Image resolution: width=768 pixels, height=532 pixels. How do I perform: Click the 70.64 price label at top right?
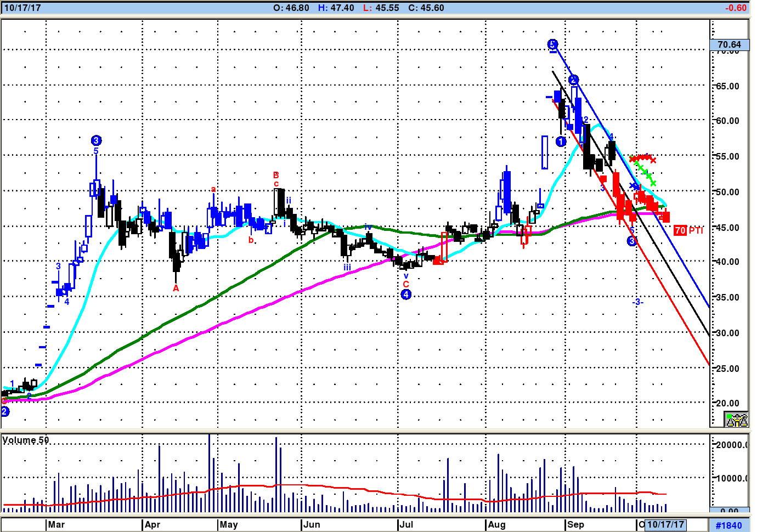729,44
